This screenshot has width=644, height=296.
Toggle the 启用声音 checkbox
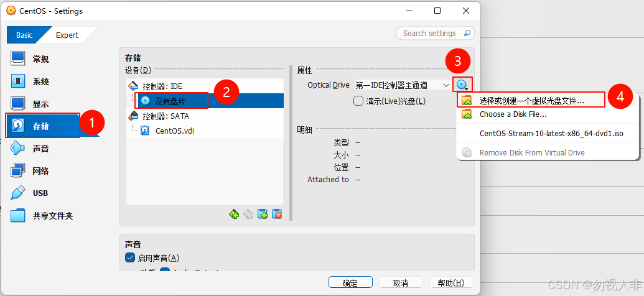(x=130, y=258)
